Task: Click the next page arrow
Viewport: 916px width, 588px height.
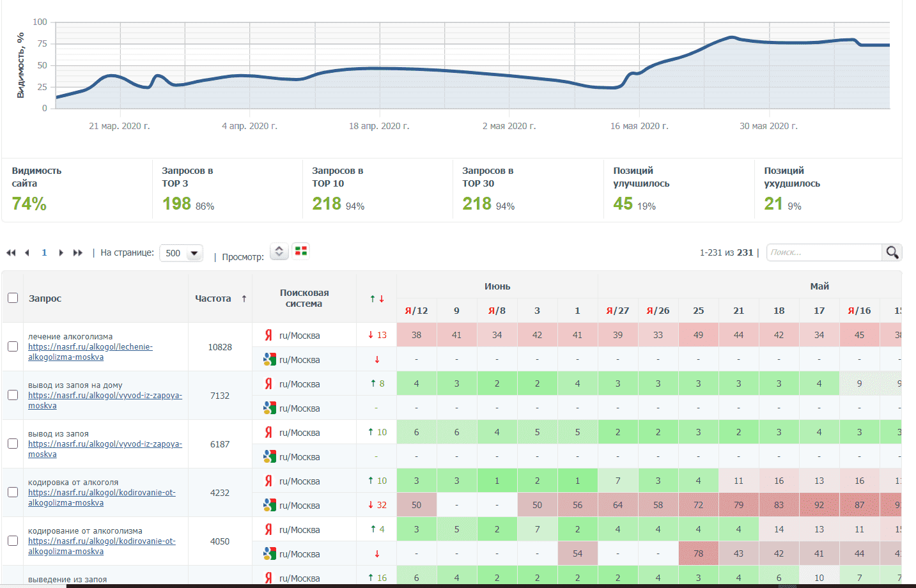Action: [61, 253]
